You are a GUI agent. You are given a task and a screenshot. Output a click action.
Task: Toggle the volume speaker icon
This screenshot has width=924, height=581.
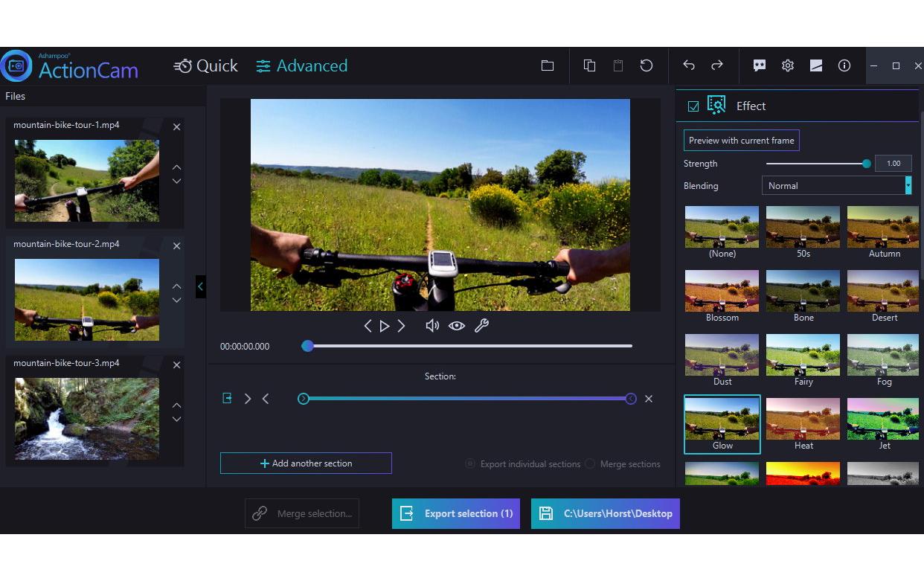coord(431,326)
